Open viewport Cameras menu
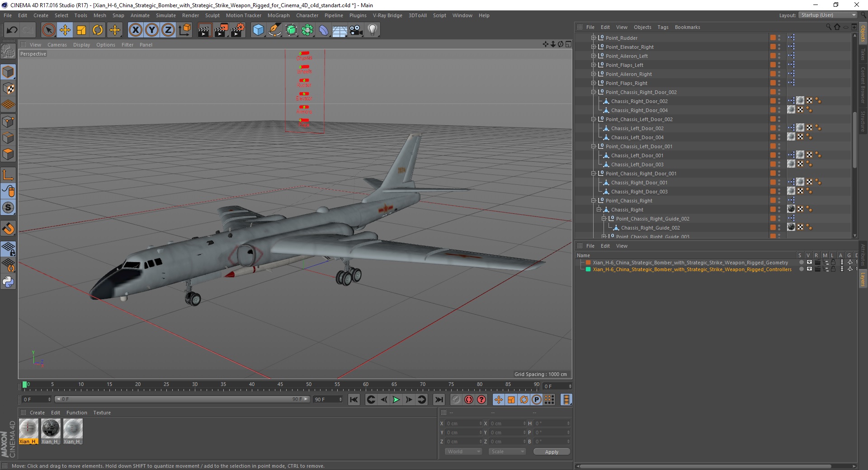 click(x=57, y=45)
